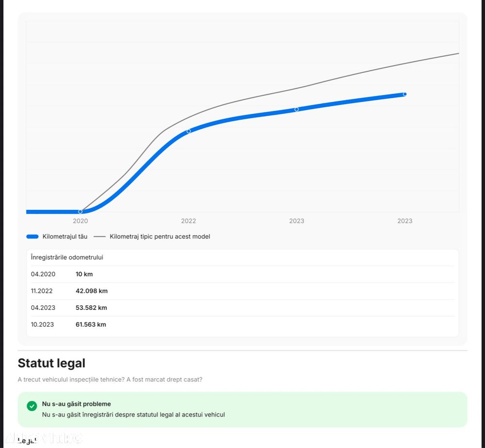Select the 2020 data point on blue line

coord(81,211)
